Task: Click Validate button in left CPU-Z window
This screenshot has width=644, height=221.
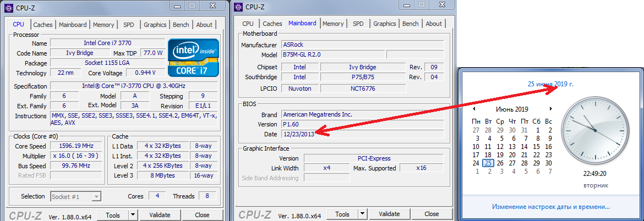Action: [160, 215]
